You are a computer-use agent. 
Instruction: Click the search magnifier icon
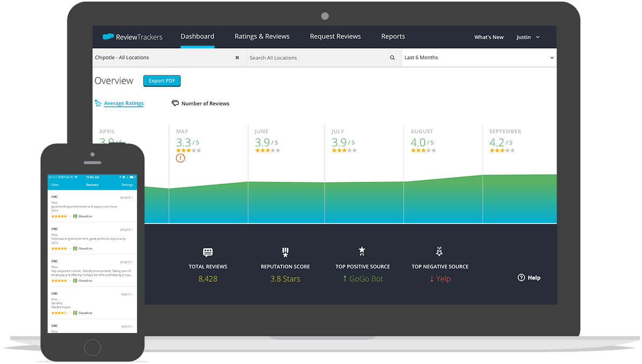point(392,58)
